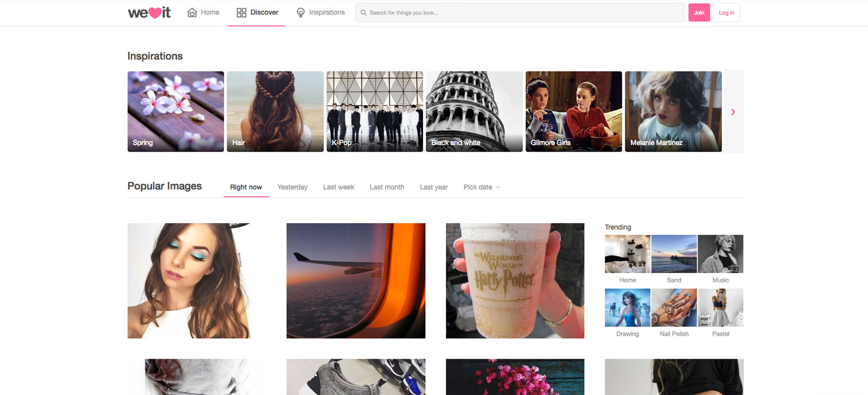Open the Discover navigation tab
Image resolution: width=868 pixels, height=395 pixels.
click(x=257, y=12)
